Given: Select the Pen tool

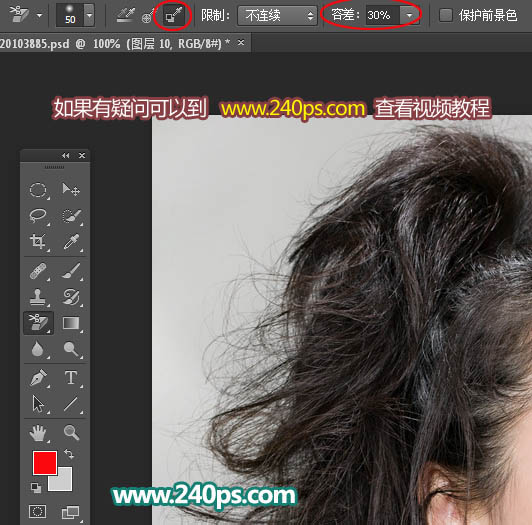Looking at the screenshot, I should click(x=38, y=378).
